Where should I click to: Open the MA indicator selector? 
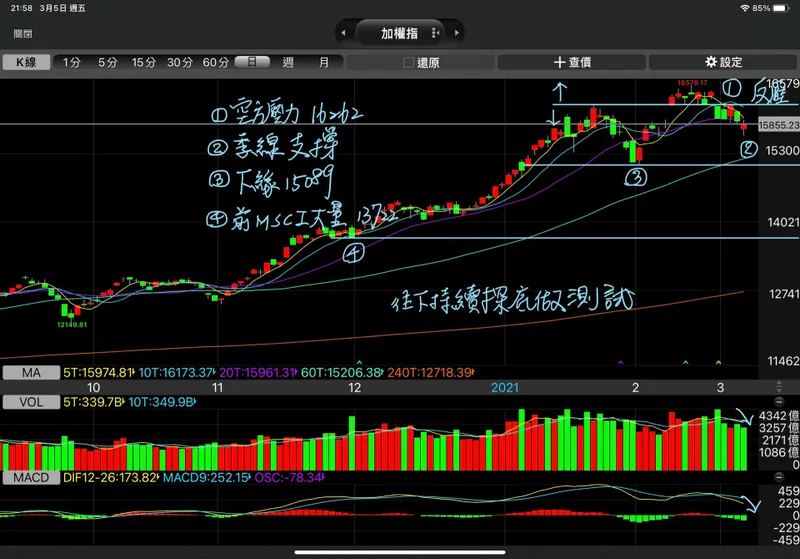pos(31,373)
